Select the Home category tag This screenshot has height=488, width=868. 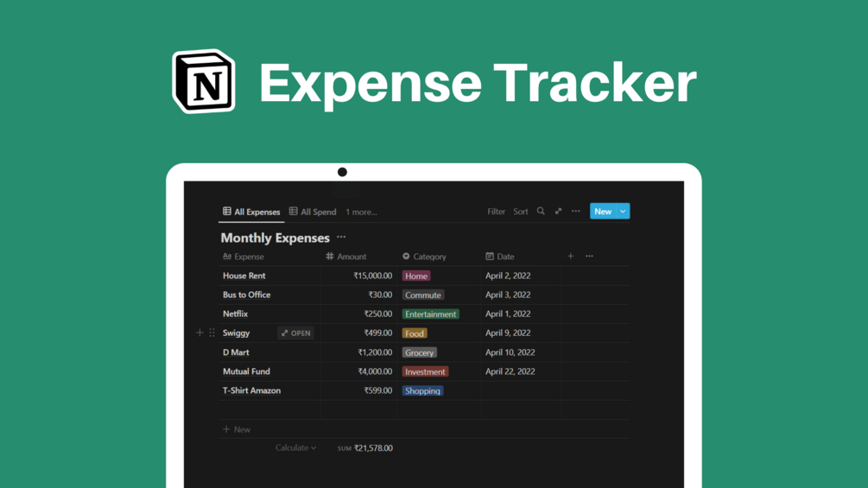[415, 276]
